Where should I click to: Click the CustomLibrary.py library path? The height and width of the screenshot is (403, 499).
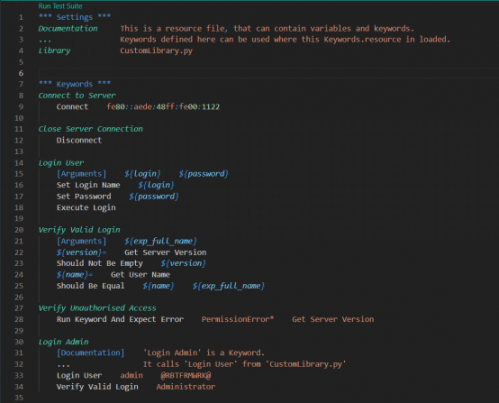point(156,51)
